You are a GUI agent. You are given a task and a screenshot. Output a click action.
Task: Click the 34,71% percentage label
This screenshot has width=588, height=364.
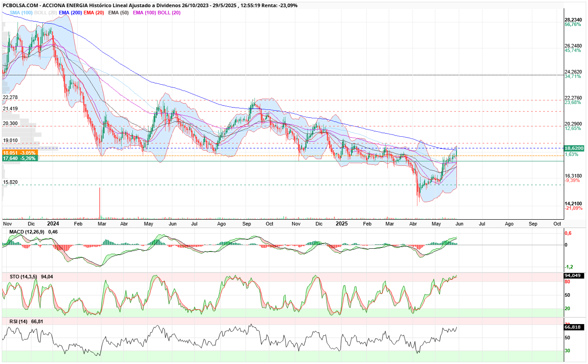pyautogui.click(x=572, y=77)
